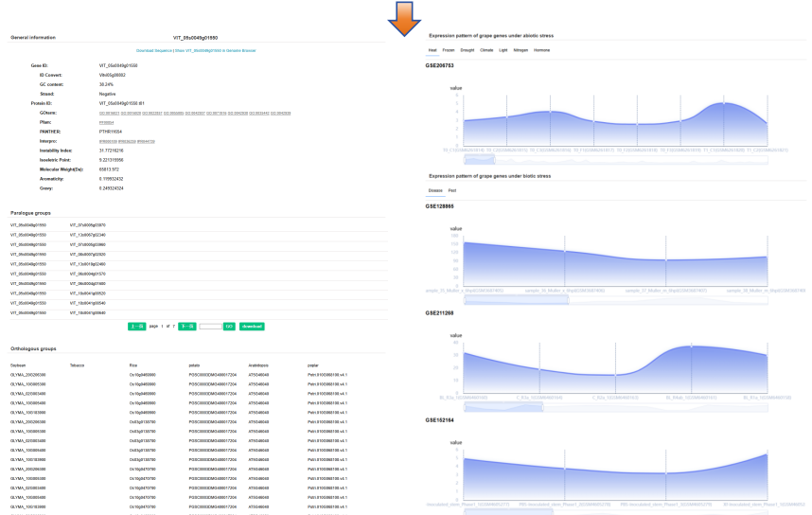Click the green download button
The width and height of the screenshot is (812, 515).
coord(252,326)
